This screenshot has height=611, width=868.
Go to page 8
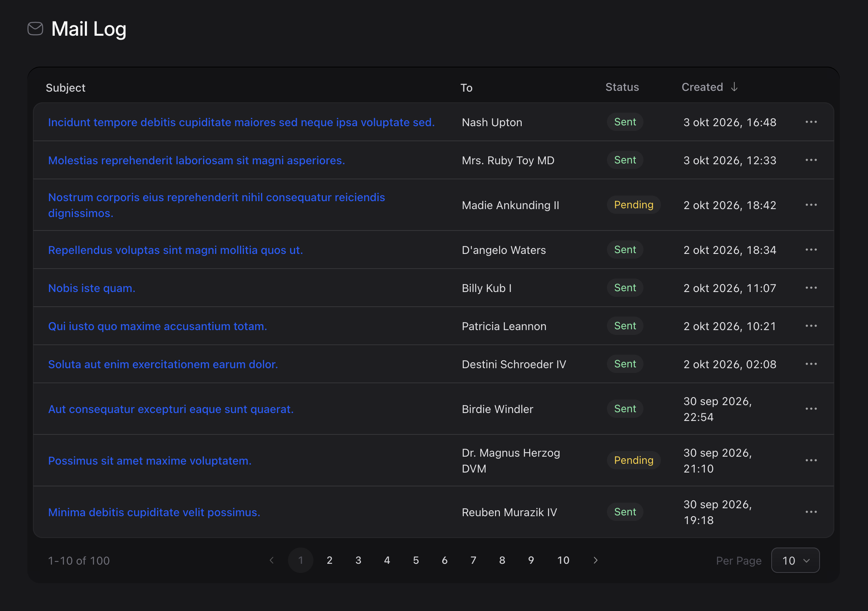pyautogui.click(x=502, y=560)
